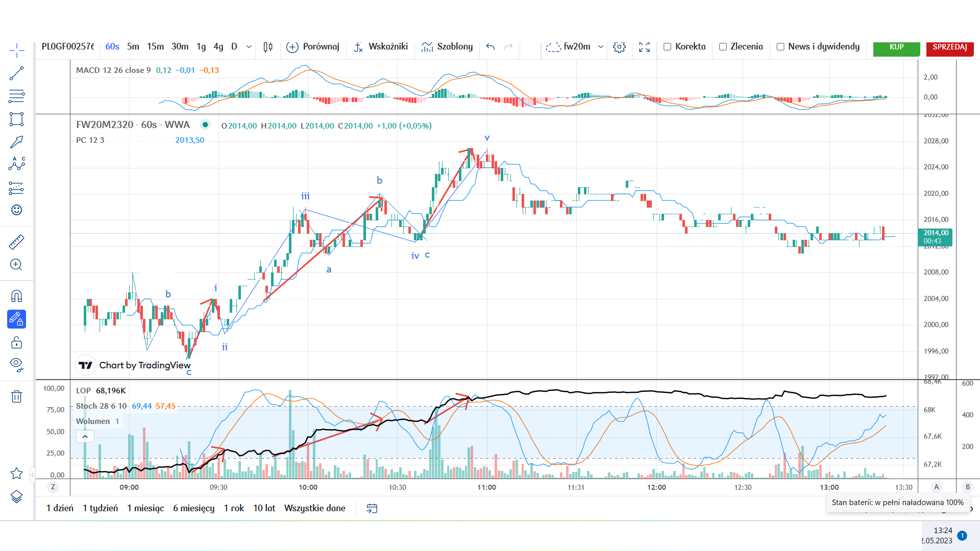Switch chart to fullscreen mode
The width and height of the screenshot is (980, 551).
point(645,47)
